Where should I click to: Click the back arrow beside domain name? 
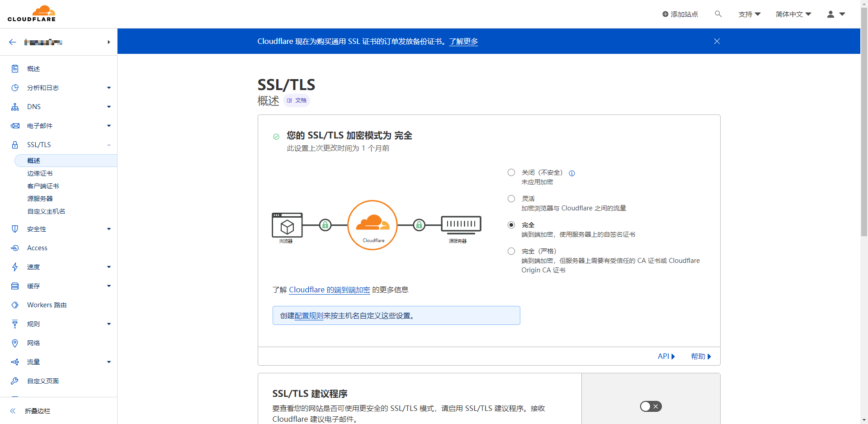point(13,42)
